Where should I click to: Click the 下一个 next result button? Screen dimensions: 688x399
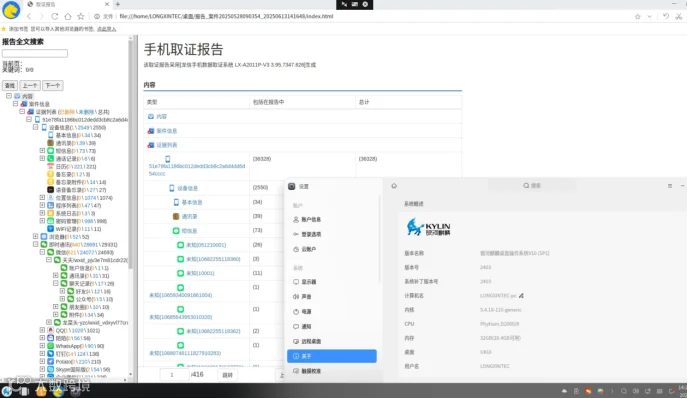[53, 86]
